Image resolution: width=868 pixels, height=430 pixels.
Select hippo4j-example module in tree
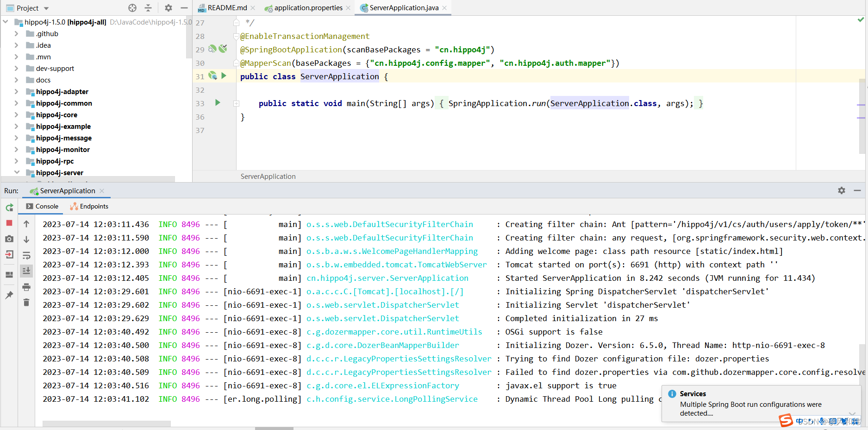pos(63,126)
